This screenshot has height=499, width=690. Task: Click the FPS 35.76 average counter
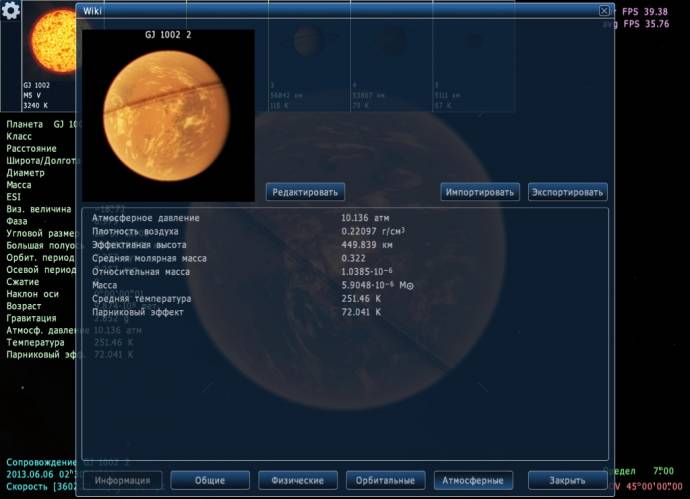(x=646, y=24)
